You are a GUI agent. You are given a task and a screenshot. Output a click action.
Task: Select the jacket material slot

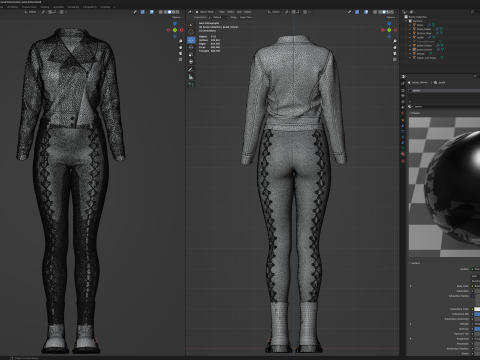443,90
